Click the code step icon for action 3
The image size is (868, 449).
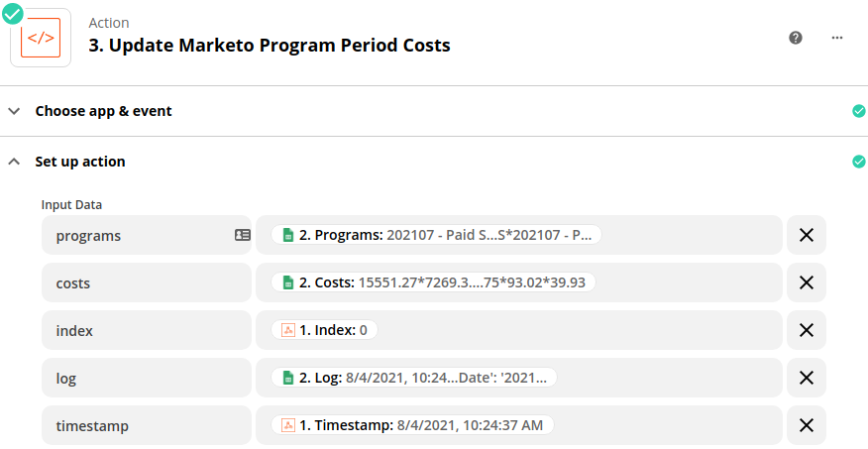pos(41,38)
